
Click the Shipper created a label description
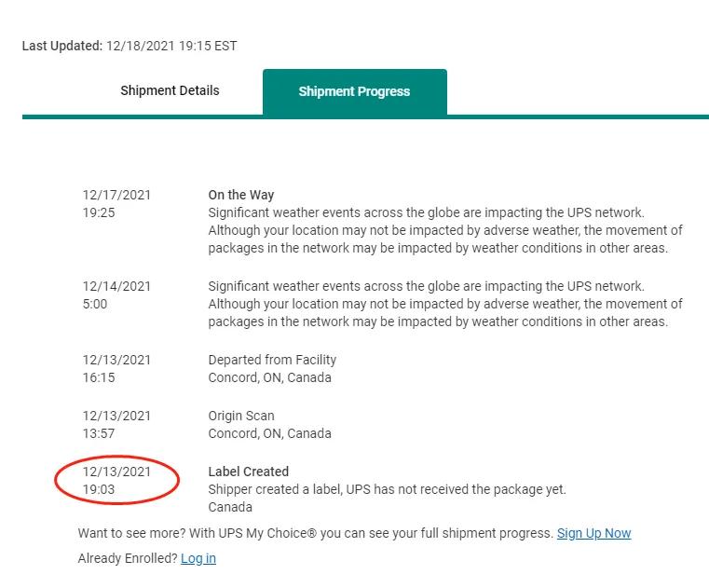pos(387,489)
